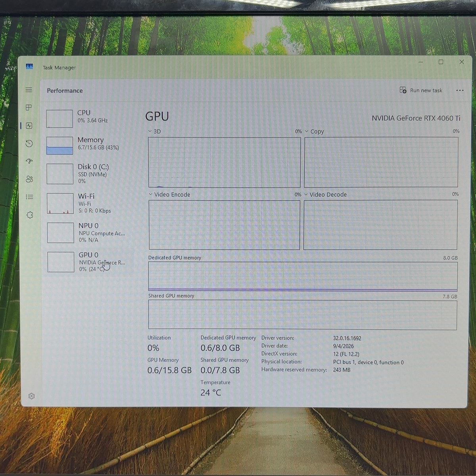Go to the Processes page icon

click(29, 107)
